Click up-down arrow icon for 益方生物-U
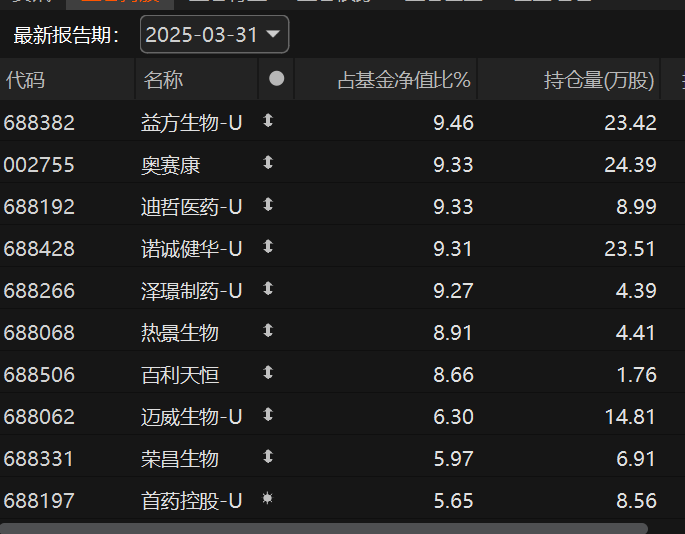Screen dimensions: 685x534 [x=268, y=121]
